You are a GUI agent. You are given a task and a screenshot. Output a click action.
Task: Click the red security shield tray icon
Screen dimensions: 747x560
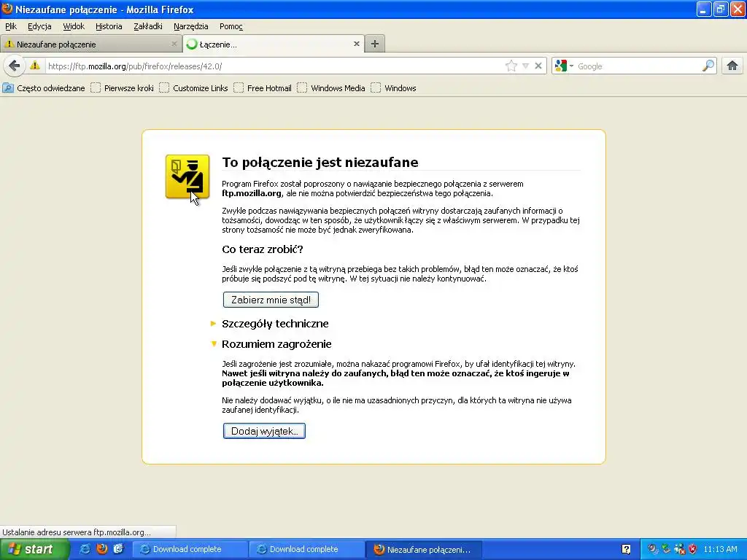(x=693, y=549)
